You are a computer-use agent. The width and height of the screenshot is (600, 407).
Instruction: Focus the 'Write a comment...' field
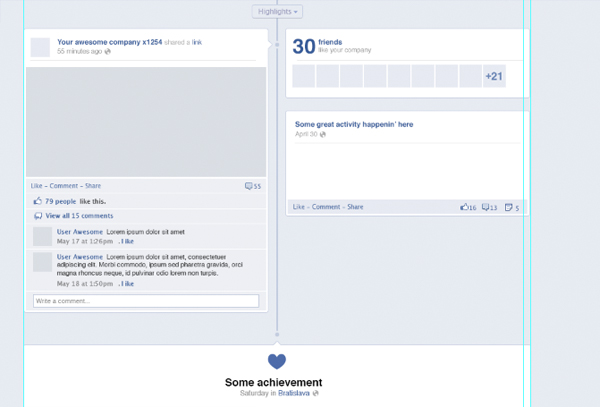[146, 301]
